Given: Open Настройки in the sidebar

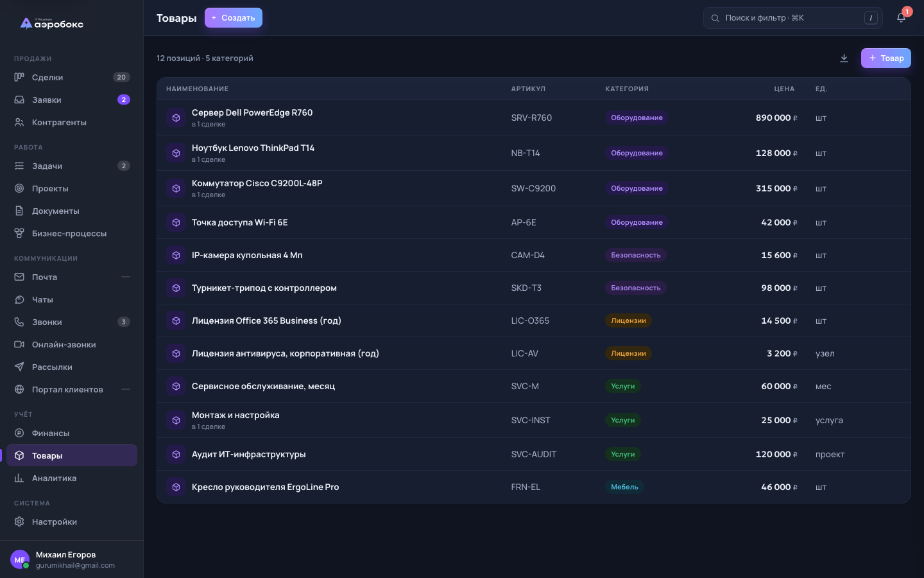Looking at the screenshot, I should (72, 521).
